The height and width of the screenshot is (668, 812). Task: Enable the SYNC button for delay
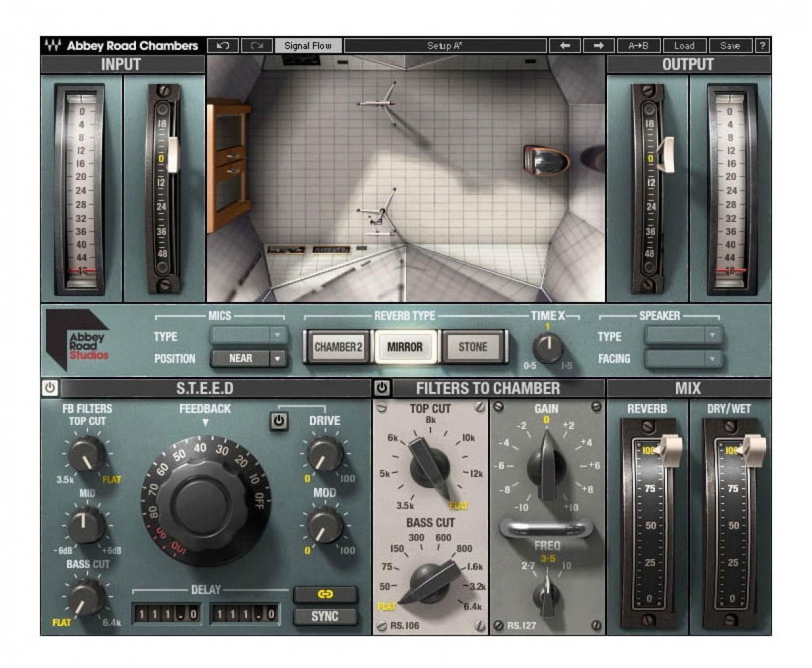(x=325, y=617)
